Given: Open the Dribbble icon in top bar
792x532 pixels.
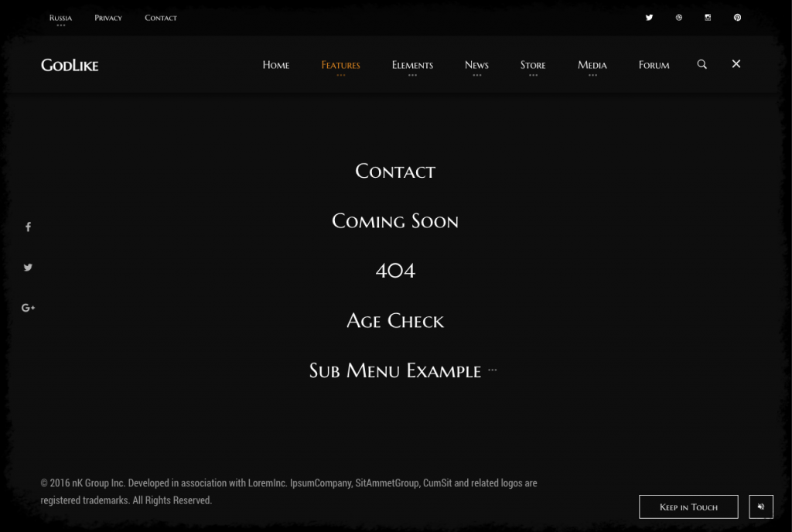Looking at the screenshot, I should (679, 18).
